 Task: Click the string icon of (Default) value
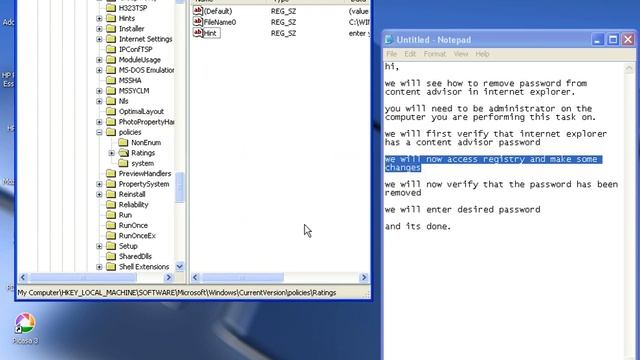(198, 11)
